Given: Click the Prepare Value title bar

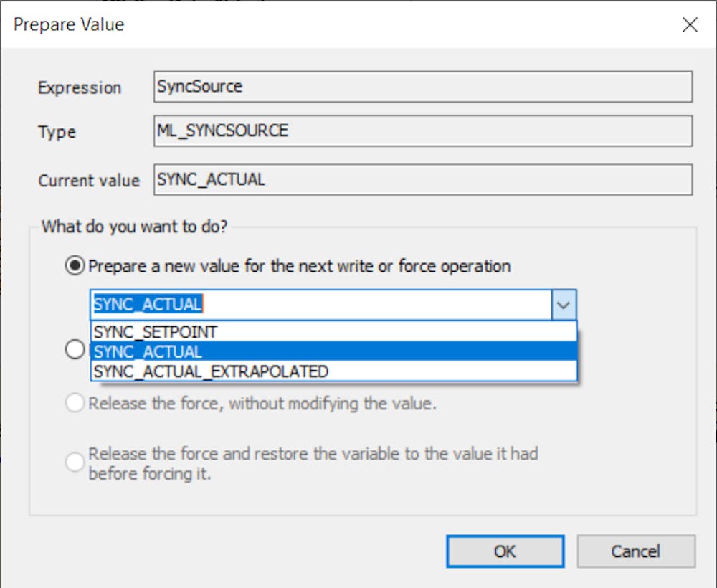Looking at the screenshot, I should pyautogui.click(x=358, y=24).
